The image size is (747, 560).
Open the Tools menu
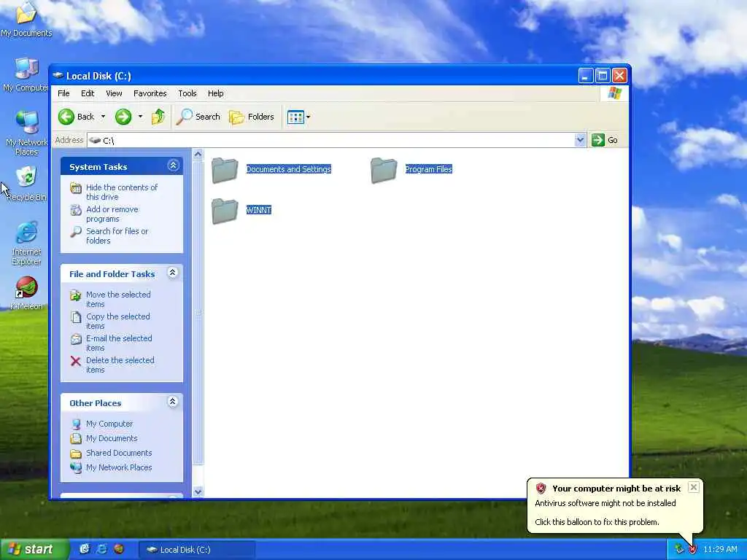pyautogui.click(x=187, y=93)
